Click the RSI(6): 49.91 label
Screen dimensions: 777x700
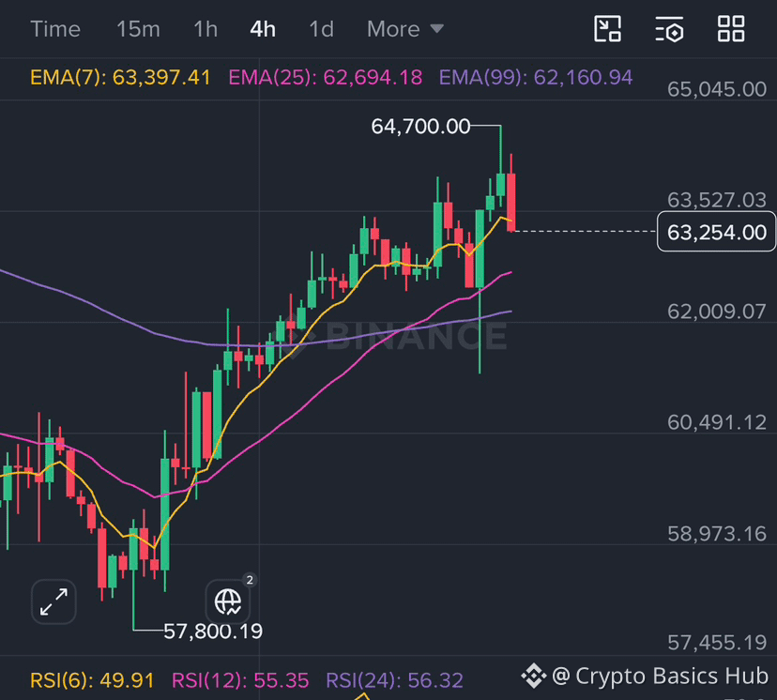point(92,680)
